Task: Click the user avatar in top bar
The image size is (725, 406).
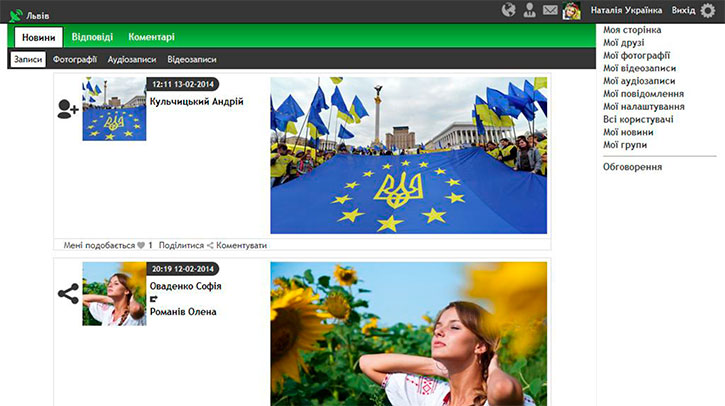Action: click(571, 10)
